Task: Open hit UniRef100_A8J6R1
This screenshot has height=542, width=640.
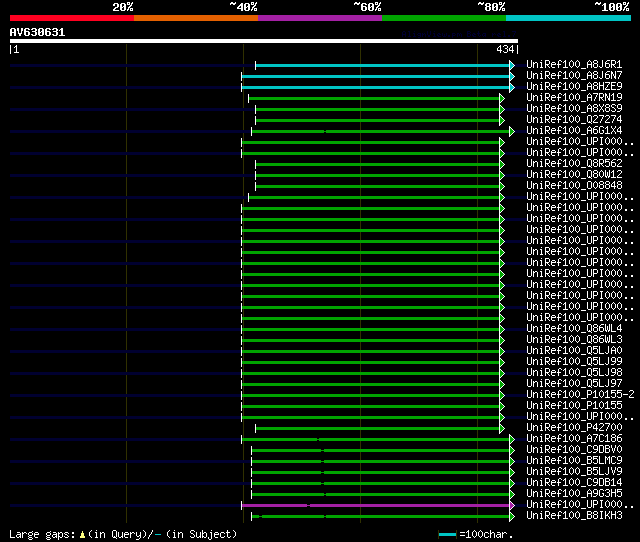Action: click(574, 64)
